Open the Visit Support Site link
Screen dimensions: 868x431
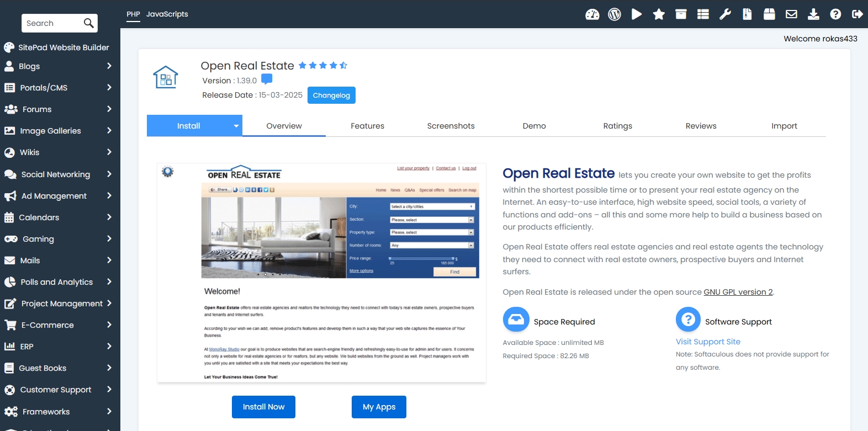click(708, 342)
